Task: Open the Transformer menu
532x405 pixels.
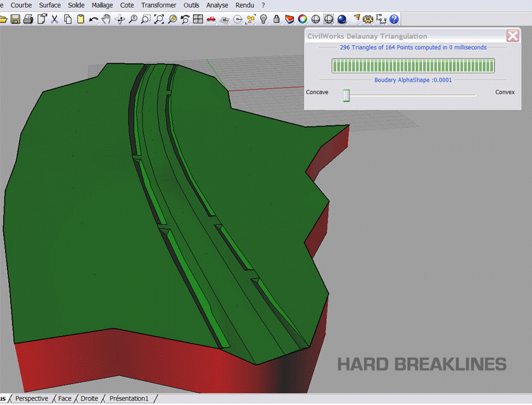Action: point(158,5)
